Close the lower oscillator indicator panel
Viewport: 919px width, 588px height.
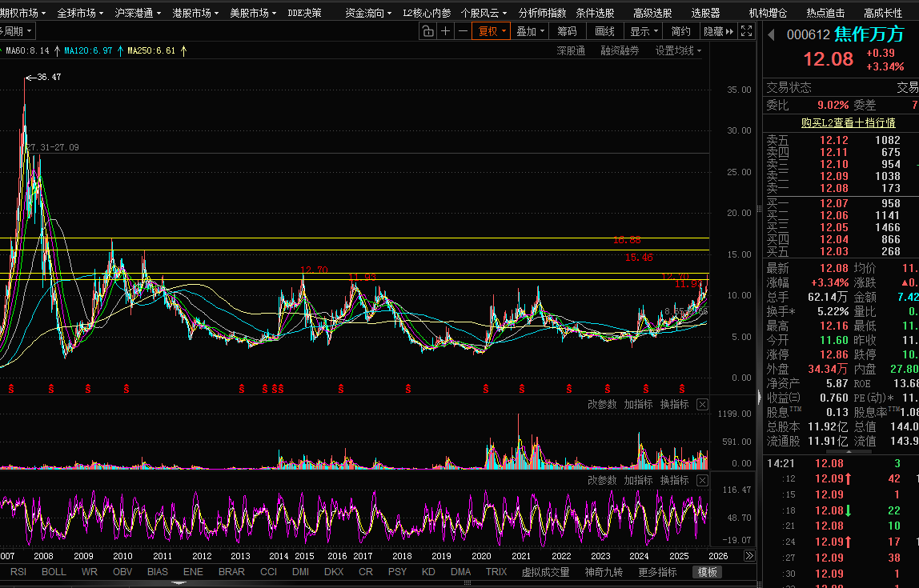pos(702,481)
